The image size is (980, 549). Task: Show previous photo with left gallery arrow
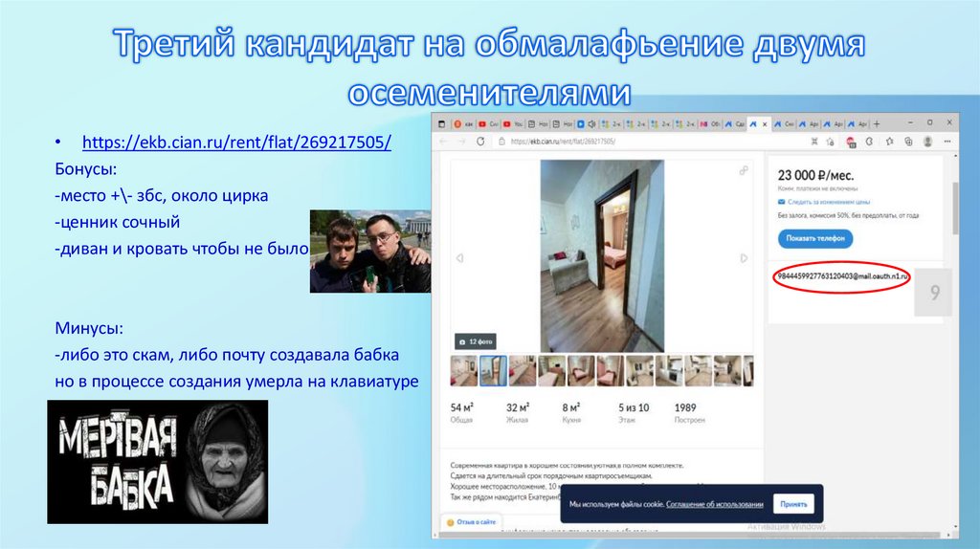tap(460, 258)
